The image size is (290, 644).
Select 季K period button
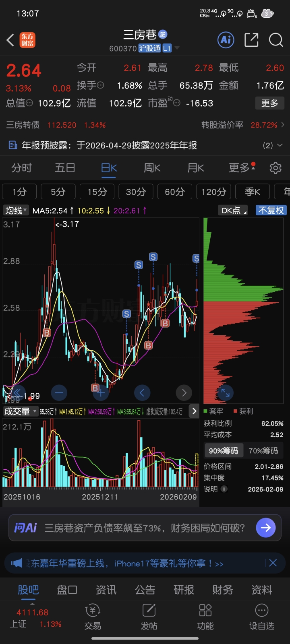(x=253, y=192)
